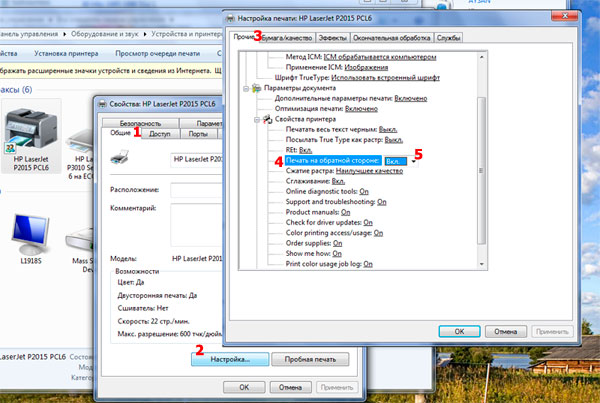
Task: Select the HP LaserJet P2015 PCL6 printer icon
Action: tap(31, 130)
